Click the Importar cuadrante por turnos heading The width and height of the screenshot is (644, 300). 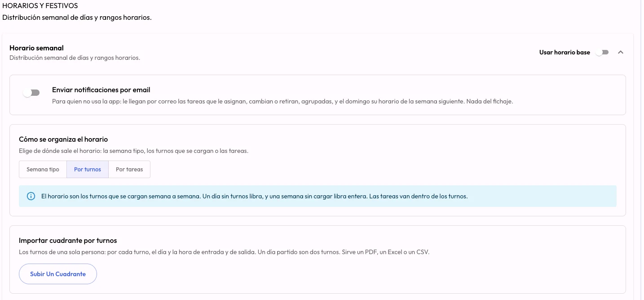[68, 241]
